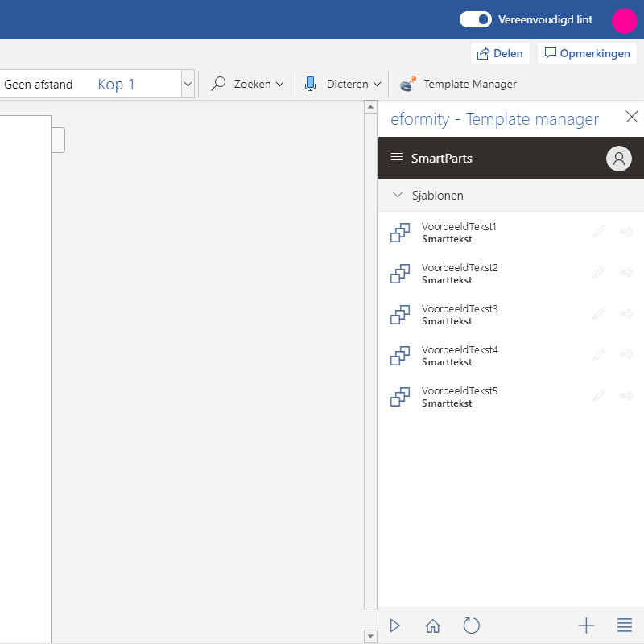This screenshot has width=644, height=644.
Task: Expand the styles gallery dropdown arrow
Action: tap(188, 84)
